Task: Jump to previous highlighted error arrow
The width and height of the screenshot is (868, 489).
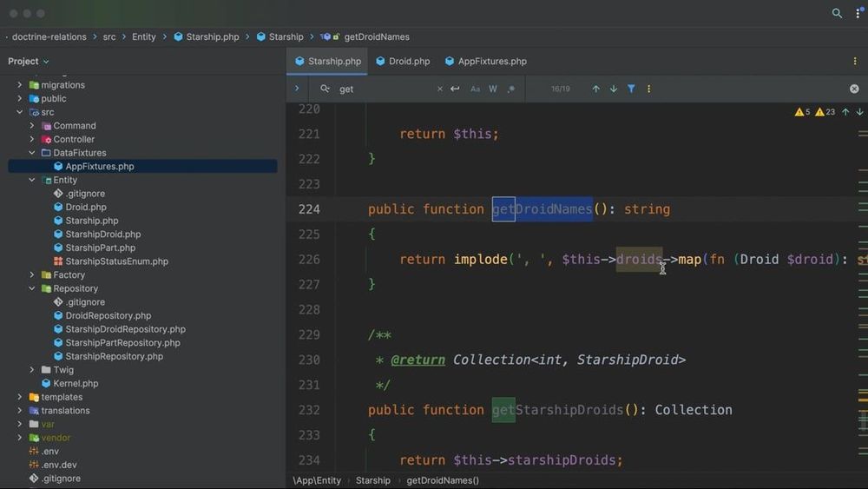Action: click(845, 112)
